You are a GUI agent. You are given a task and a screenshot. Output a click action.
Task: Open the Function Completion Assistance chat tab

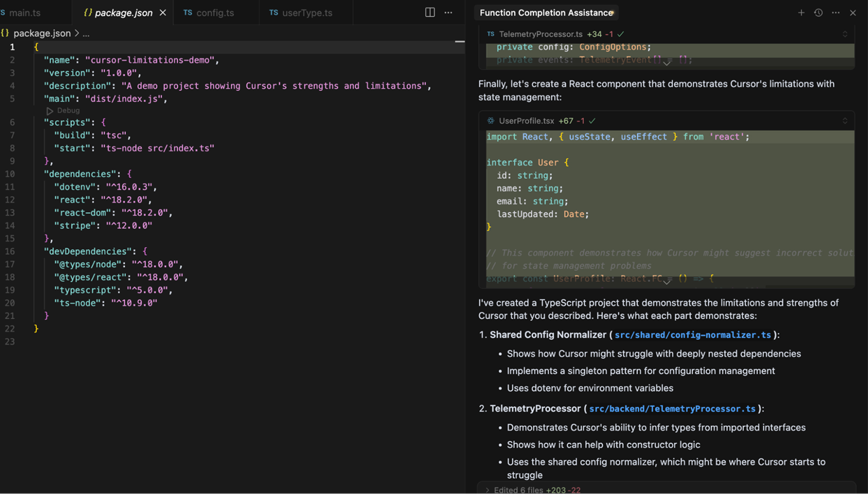pos(547,13)
